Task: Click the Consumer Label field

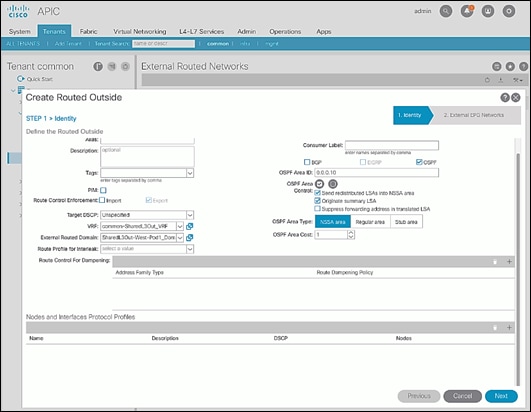Action: (x=392, y=145)
